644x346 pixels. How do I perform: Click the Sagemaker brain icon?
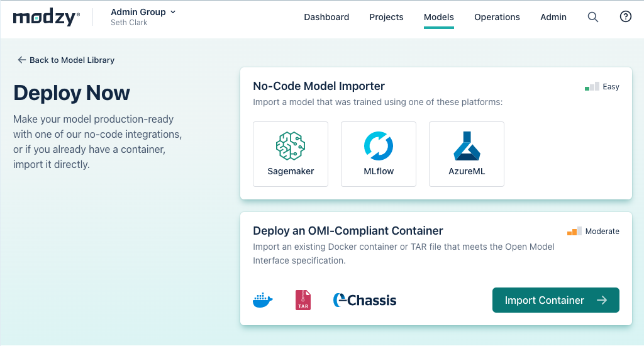[x=291, y=146]
